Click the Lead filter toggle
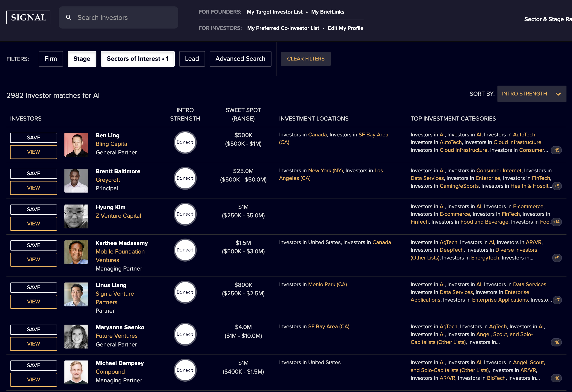 coord(192,59)
